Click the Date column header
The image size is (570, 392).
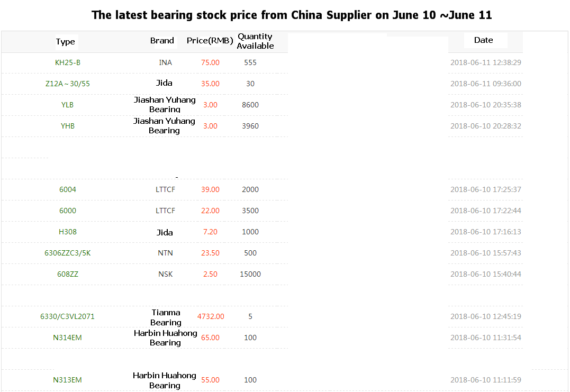tap(484, 40)
